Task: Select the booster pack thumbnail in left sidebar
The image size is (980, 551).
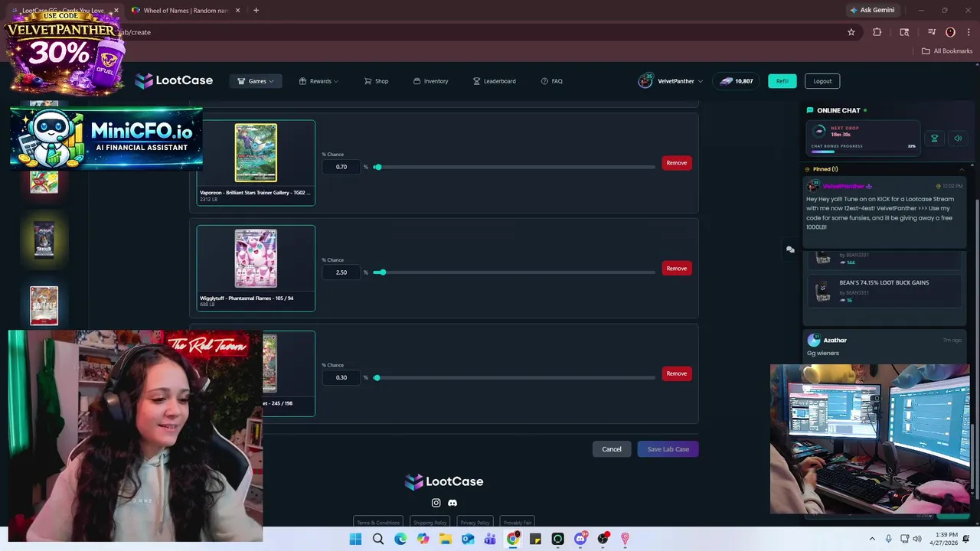Action: pos(44,240)
